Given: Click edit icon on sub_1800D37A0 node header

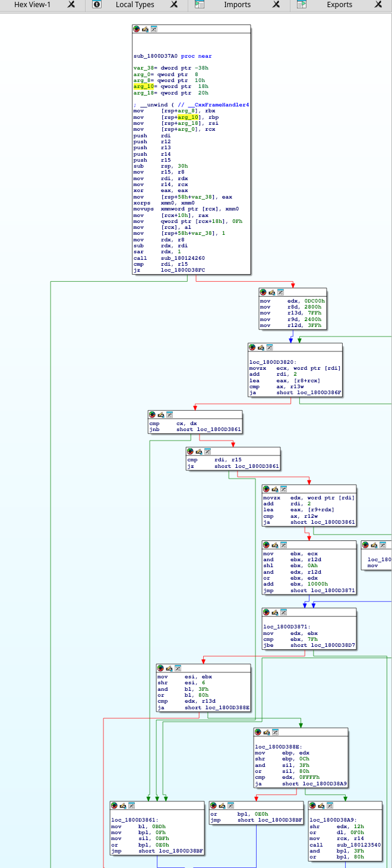Looking at the screenshot, I should click(x=145, y=29).
